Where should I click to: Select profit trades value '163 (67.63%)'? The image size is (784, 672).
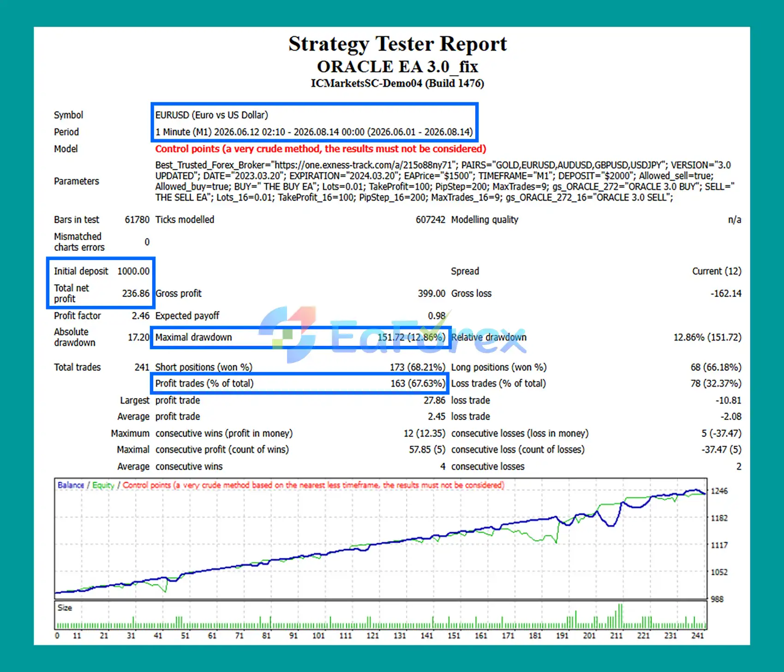coord(418,383)
